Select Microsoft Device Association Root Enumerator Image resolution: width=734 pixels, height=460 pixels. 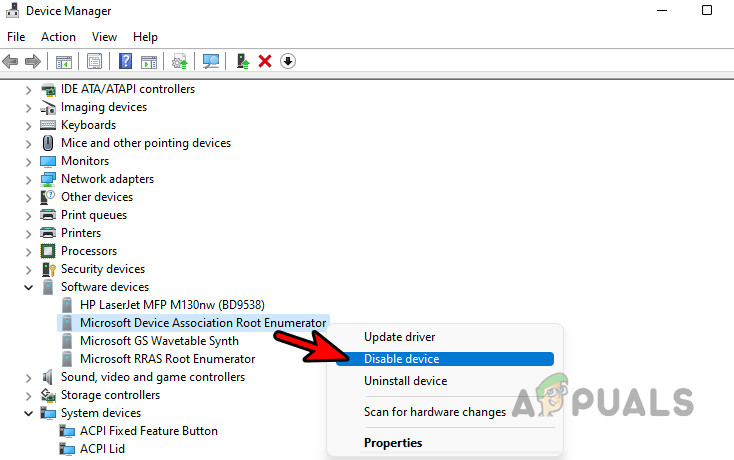pyautogui.click(x=203, y=323)
